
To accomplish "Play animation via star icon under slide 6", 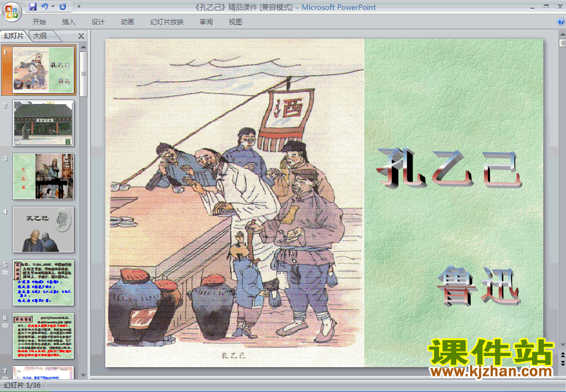I will pyautogui.click(x=5, y=326).
